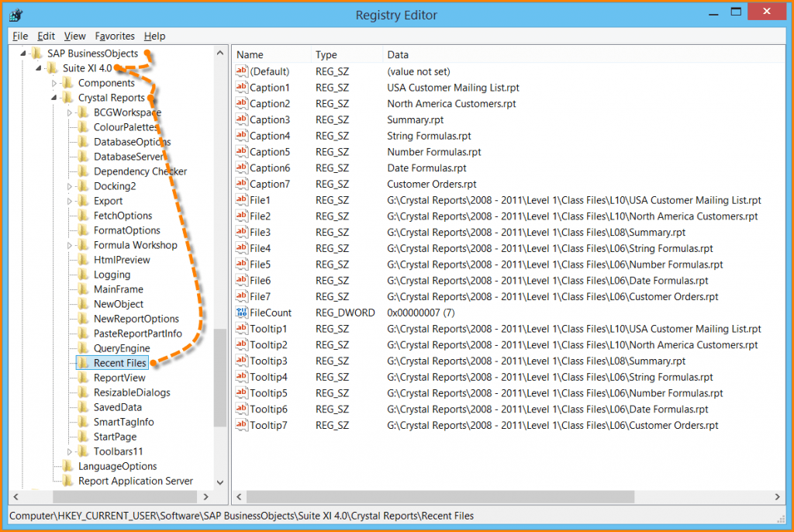Viewport: 794px width, 532px height.
Task: Click the folder icon of HtmlPreview key
Action: pyautogui.click(x=83, y=260)
